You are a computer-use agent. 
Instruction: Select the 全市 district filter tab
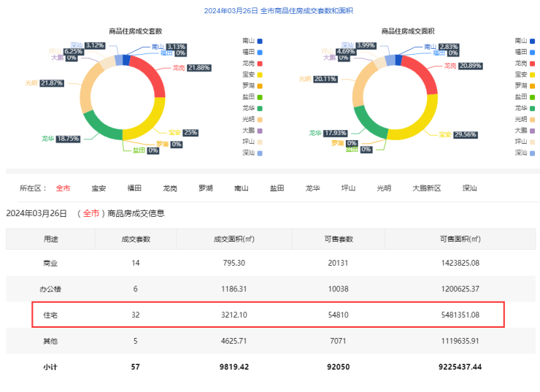click(63, 188)
